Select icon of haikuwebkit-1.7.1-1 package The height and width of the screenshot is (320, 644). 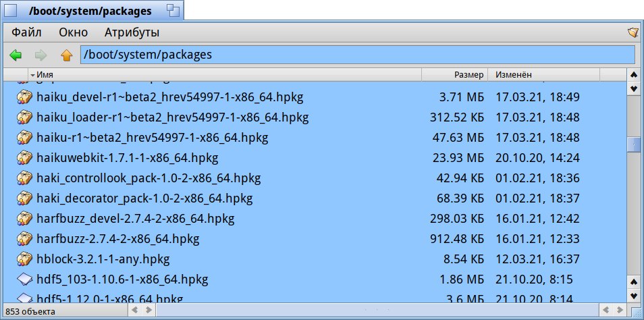[x=24, y=158]
